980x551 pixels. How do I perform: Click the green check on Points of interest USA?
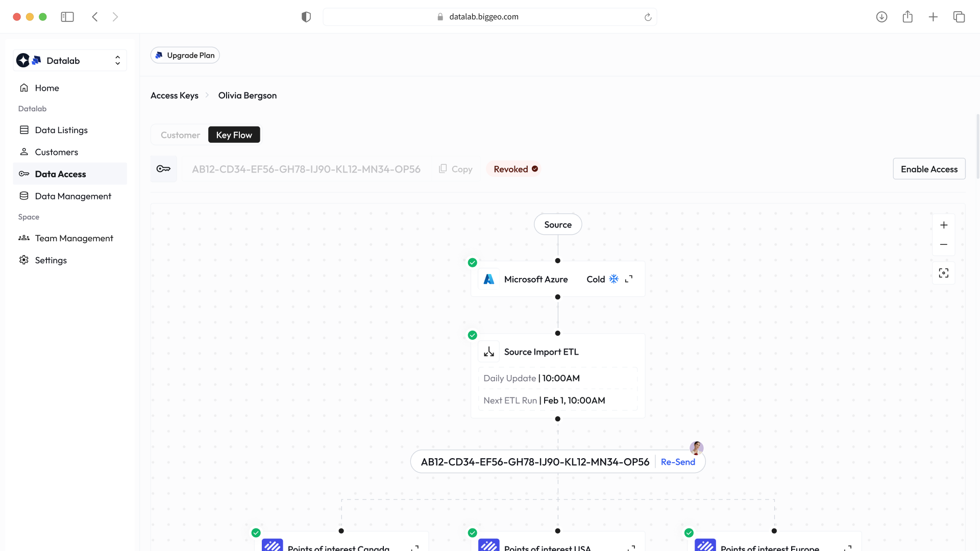click(x=473, y=533)
